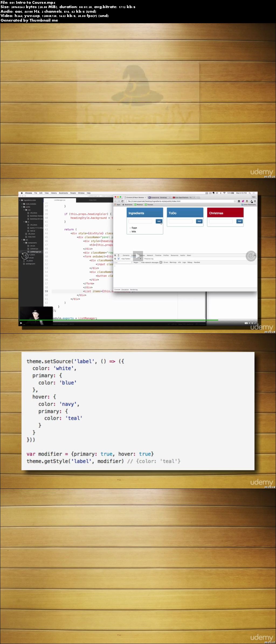Open top frame context dropdown
This screenshot has height=644, width=276.
coord(131,259)
